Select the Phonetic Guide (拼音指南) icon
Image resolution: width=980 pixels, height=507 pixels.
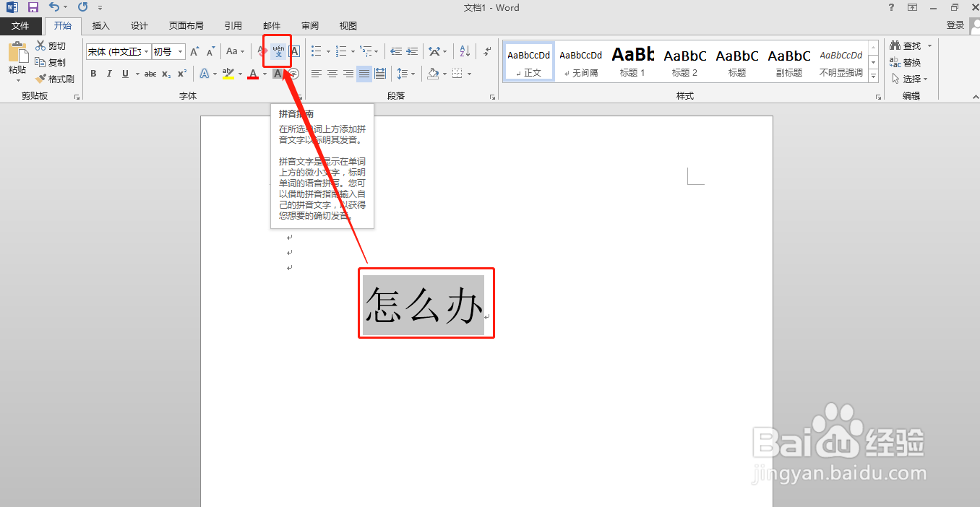(x=277, y=51)
